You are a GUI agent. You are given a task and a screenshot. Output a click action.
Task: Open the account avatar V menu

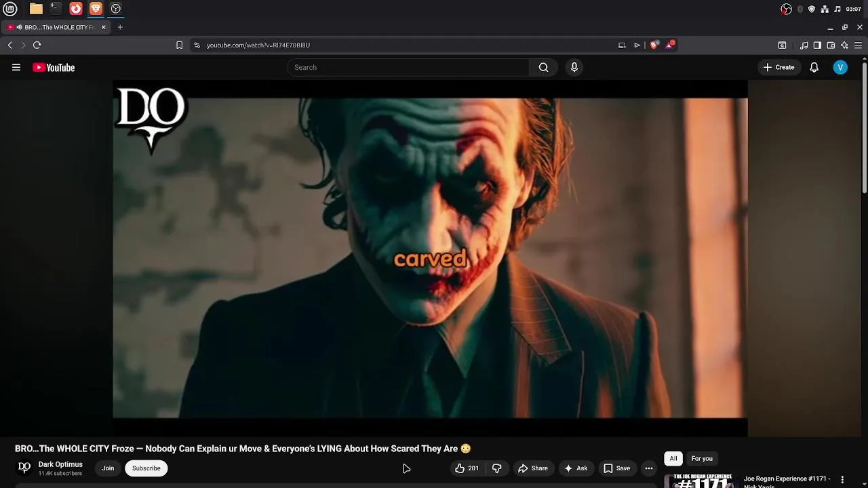(x=840, y=67)
